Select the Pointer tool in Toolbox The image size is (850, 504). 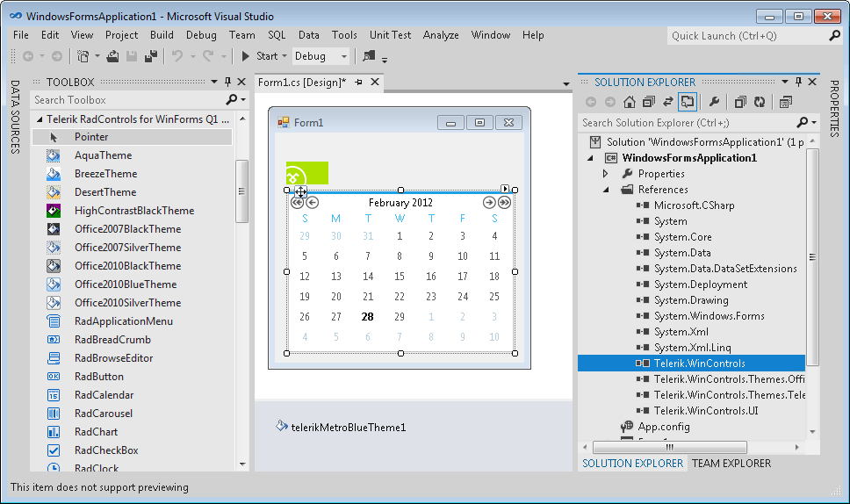click(133, 137)
